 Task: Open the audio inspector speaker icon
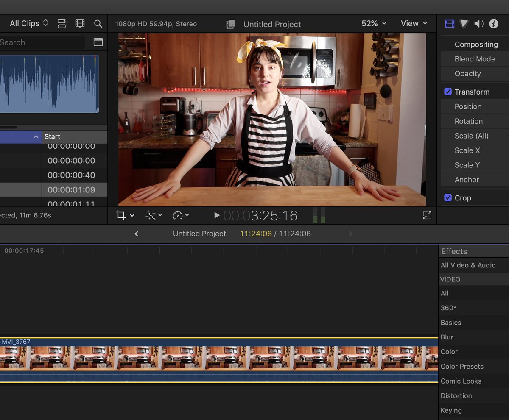pyautogui.click(x=479, y=24)
